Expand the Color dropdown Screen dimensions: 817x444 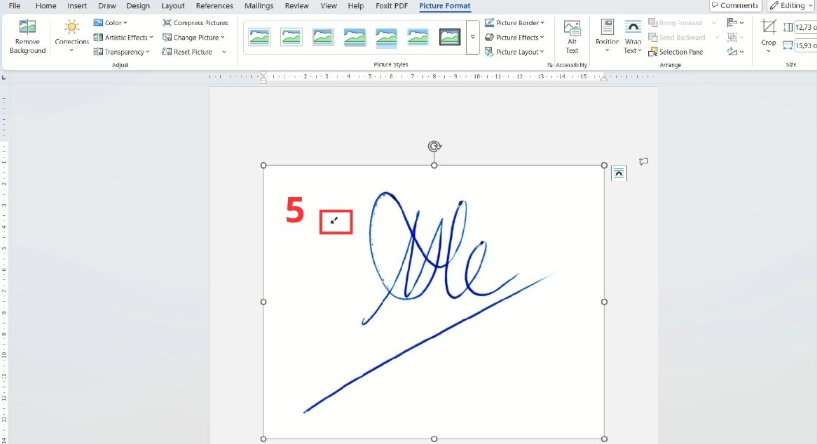click(x=109, y=22)
